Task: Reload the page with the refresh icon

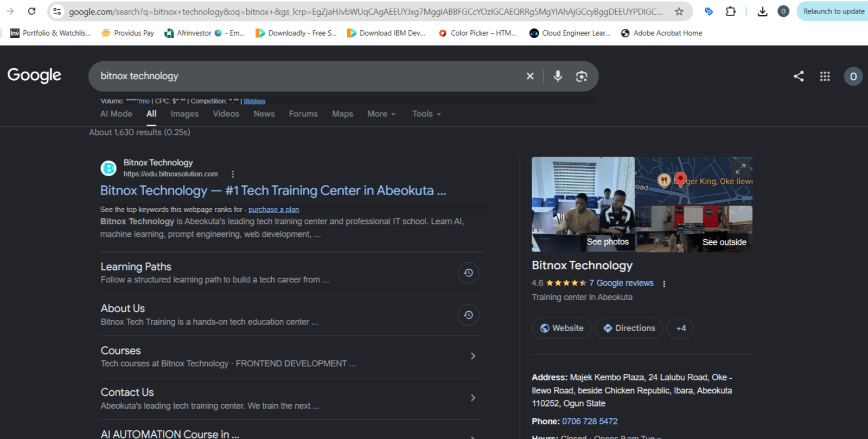Action: tap(32, 11)
